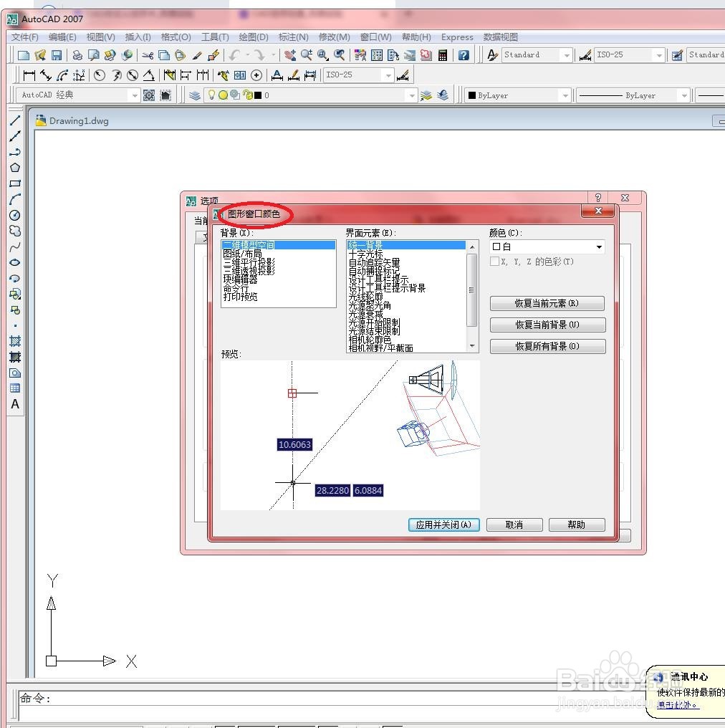
Task: Open the 工具(T) menu
Action: coord(215,37)
